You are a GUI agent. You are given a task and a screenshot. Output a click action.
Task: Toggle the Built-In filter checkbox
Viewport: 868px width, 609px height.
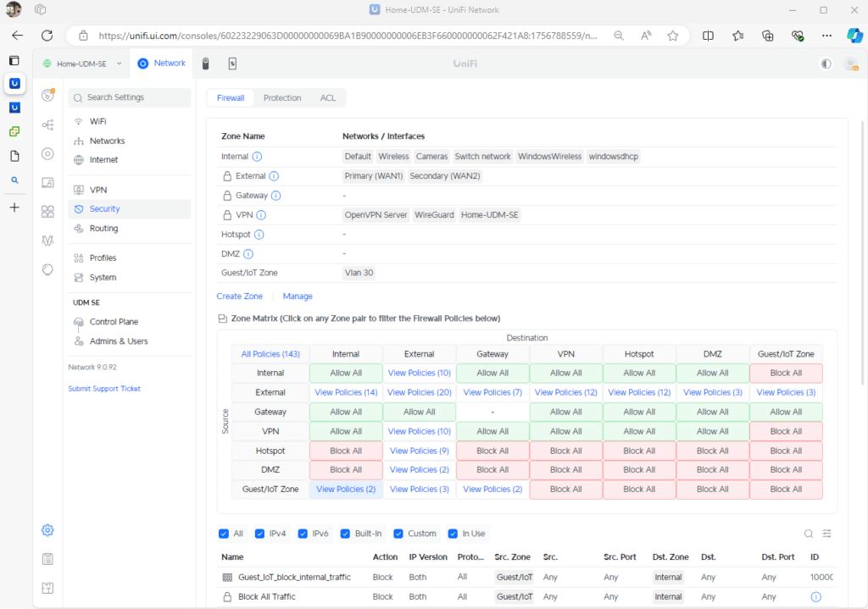click(346, 534)
